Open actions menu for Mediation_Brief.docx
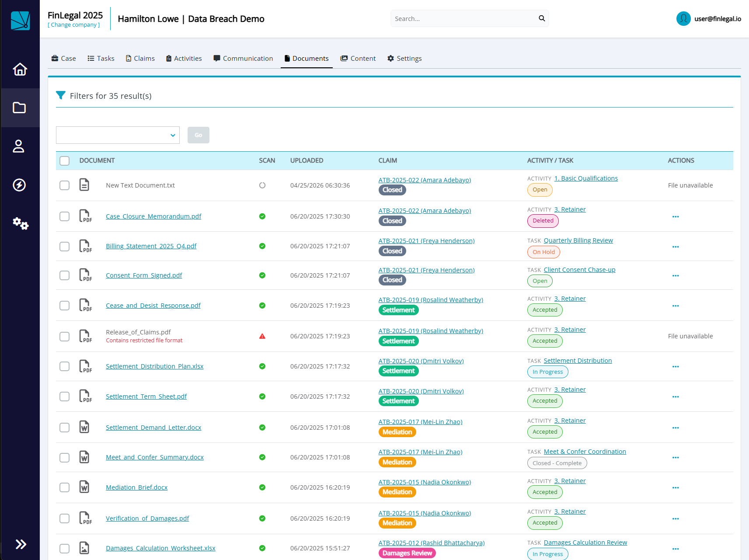This screenshot has height=560, width=749. tap(676, 488)
